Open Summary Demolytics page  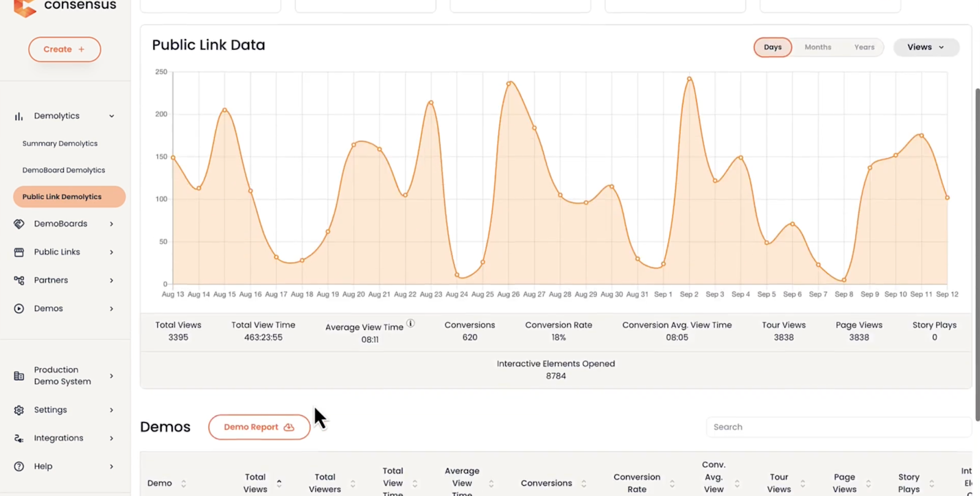pos(60,143)
